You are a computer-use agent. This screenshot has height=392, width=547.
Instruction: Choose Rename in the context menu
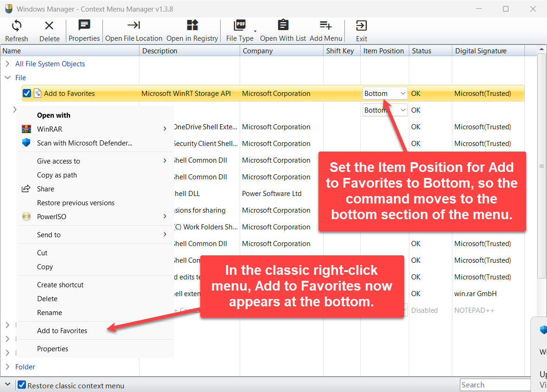tap(95, 313)
